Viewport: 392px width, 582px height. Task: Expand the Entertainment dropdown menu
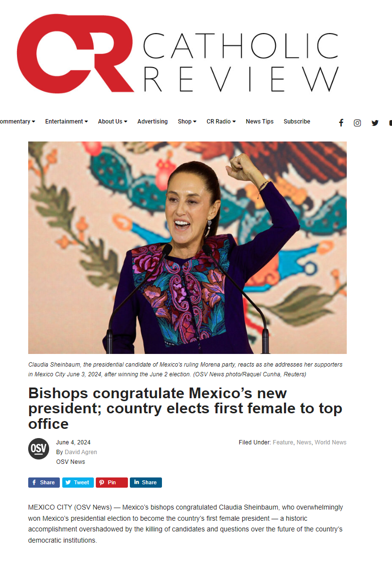coord(67,122)
